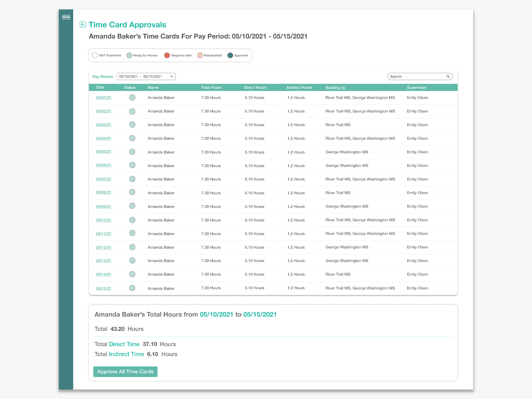Click the status circle for row 05/06/21
The width and height of the screenshot is (532, 399).
click(x=132, y=165)
